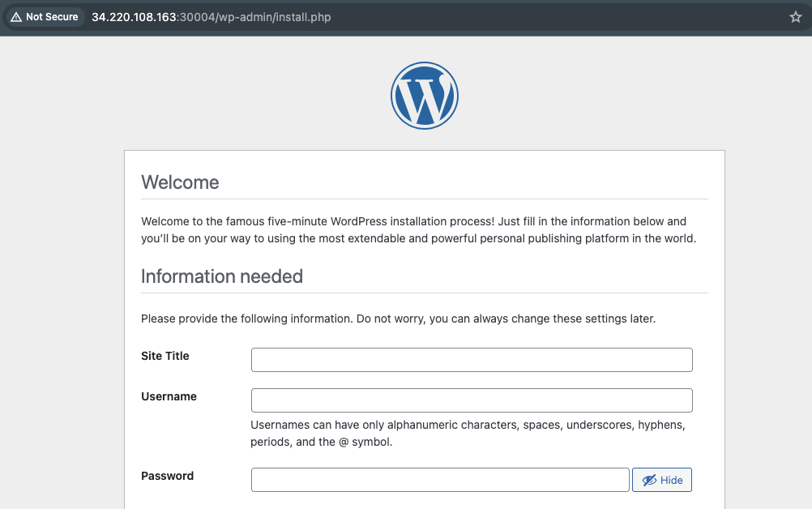Click the Password label
Viewport: 812px width, 509px height.
click(x=167, y=476)
